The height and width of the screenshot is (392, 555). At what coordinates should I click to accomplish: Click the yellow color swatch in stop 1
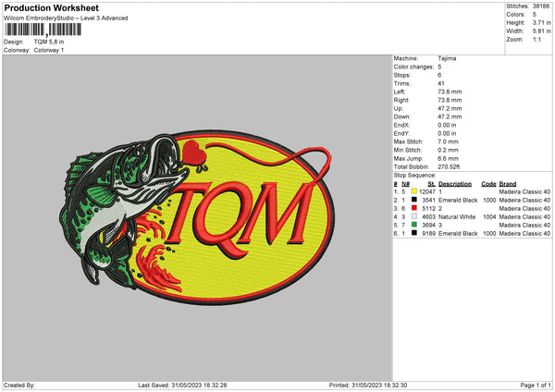click(414, 191)
